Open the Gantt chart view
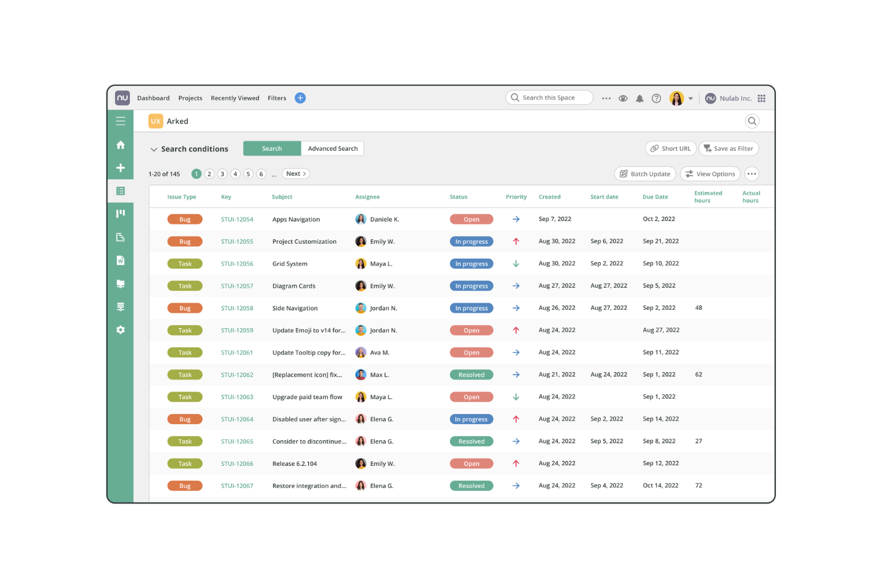 click(x=121, y=237)
